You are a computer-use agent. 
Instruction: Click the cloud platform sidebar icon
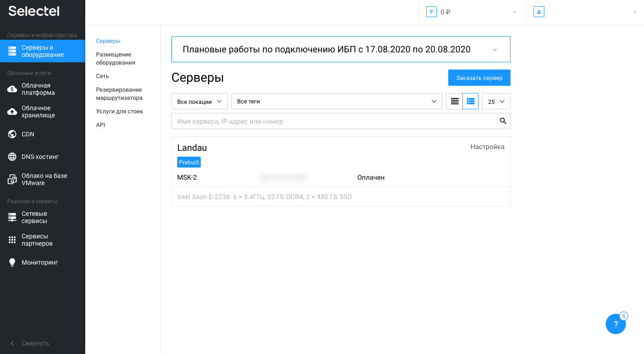coord(12,89)
